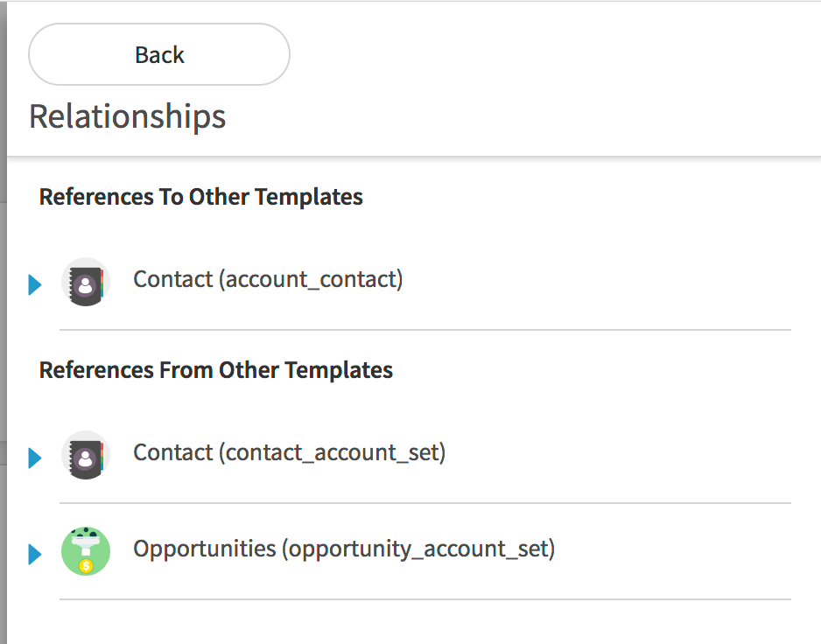Click the References From Other Templates heading
Viewport: 821px width, 644px height.
coord(215,370)
